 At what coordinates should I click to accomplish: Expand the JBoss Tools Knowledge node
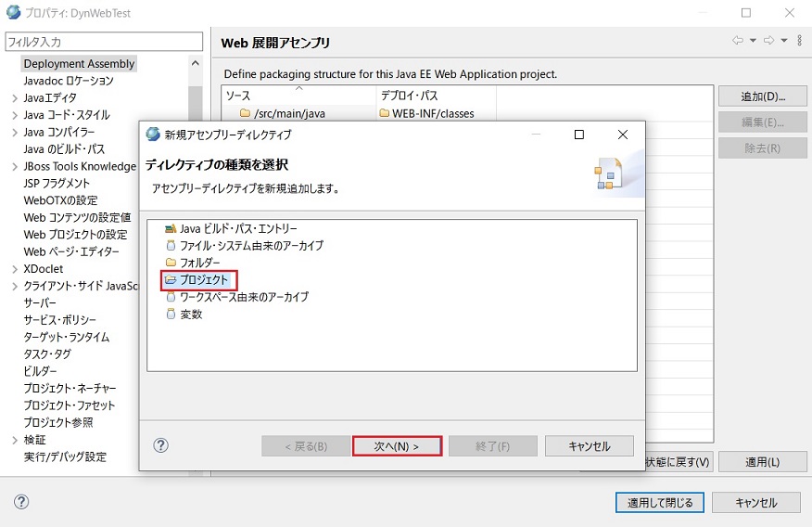[x=15, y=166]
